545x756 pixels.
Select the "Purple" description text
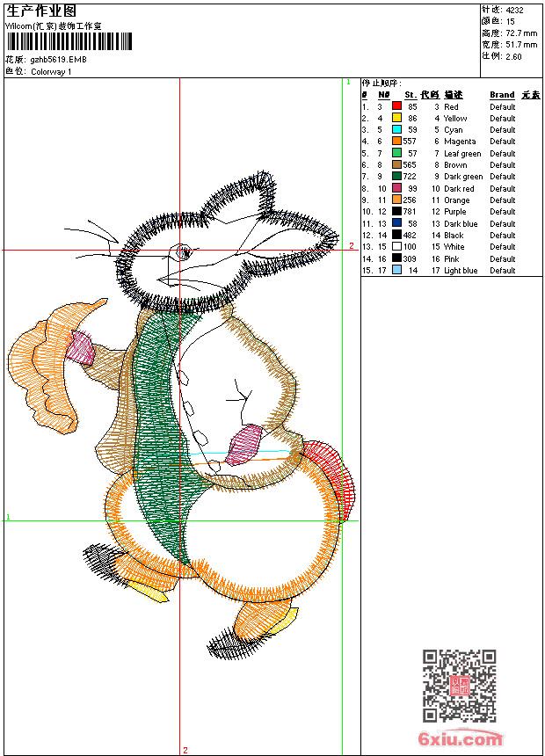click(x=455, y=212)
